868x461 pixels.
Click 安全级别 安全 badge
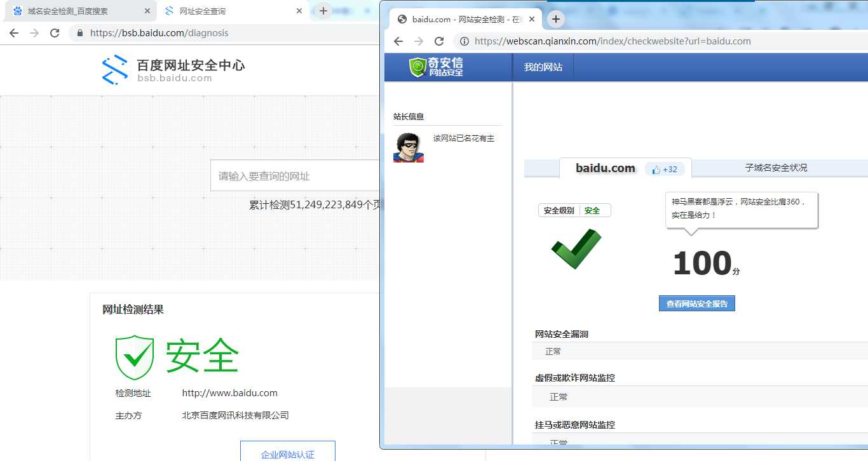point(574,210)
